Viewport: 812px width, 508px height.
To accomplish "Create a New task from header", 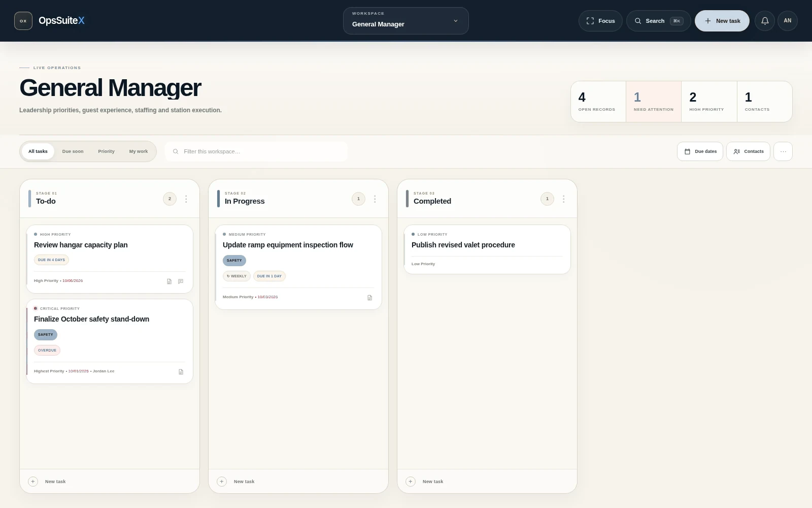I will [x=722, y=21].
